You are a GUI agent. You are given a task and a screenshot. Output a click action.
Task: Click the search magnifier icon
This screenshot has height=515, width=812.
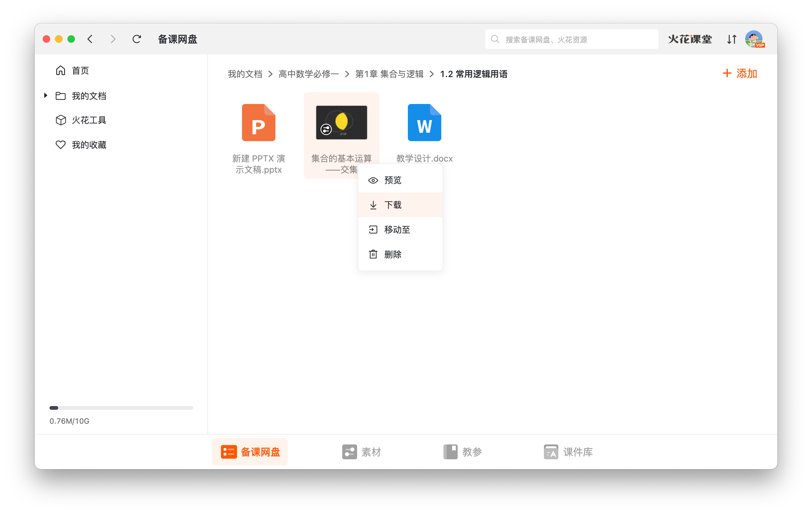click(495, 39)
